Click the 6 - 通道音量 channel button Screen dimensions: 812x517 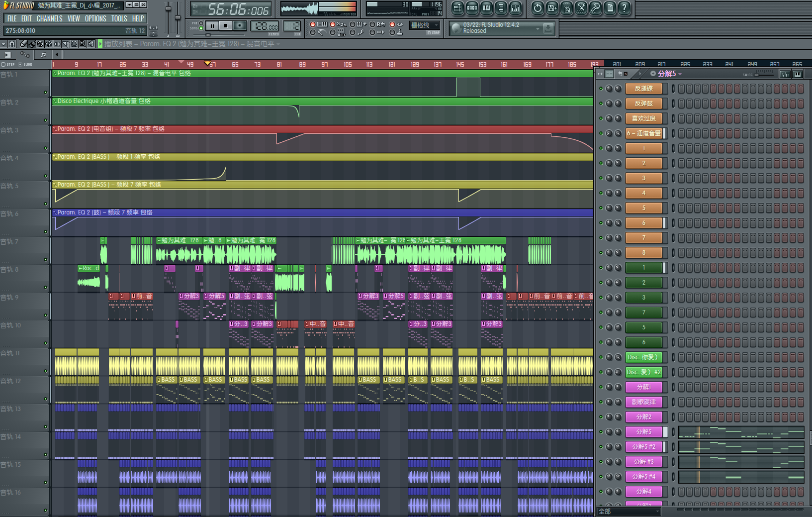[643, 133]
